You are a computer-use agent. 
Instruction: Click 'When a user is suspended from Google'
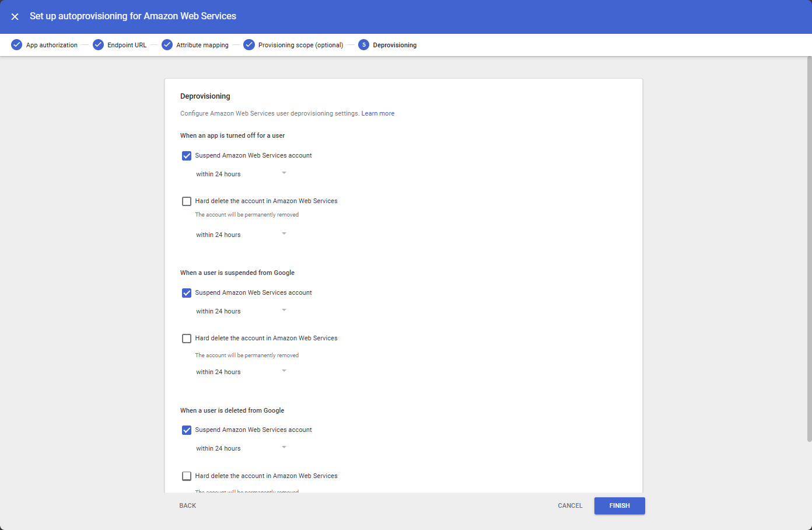[237, 273]
